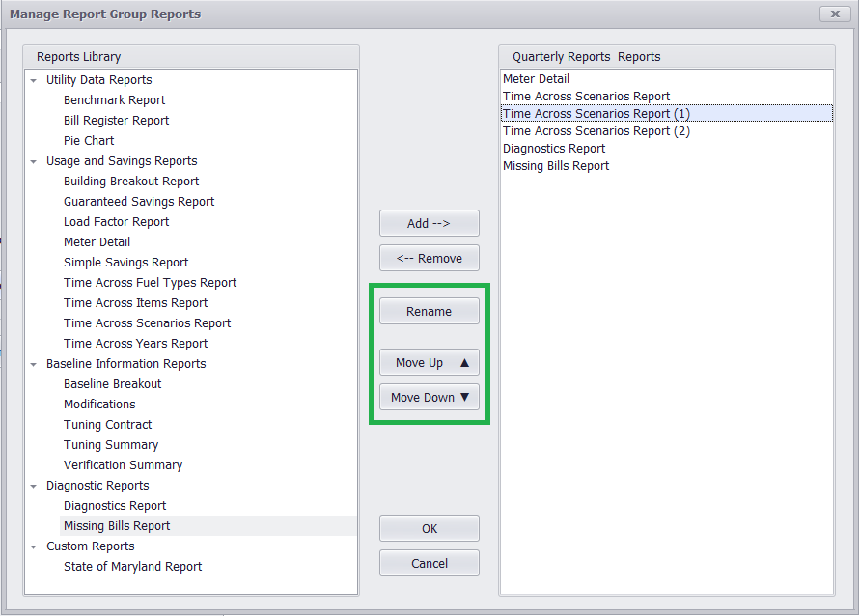Collapse the Usage and Savings Reports group
The width and height of the screenshot is (860, 616).
pyautogui.click(x=34, y=162)
